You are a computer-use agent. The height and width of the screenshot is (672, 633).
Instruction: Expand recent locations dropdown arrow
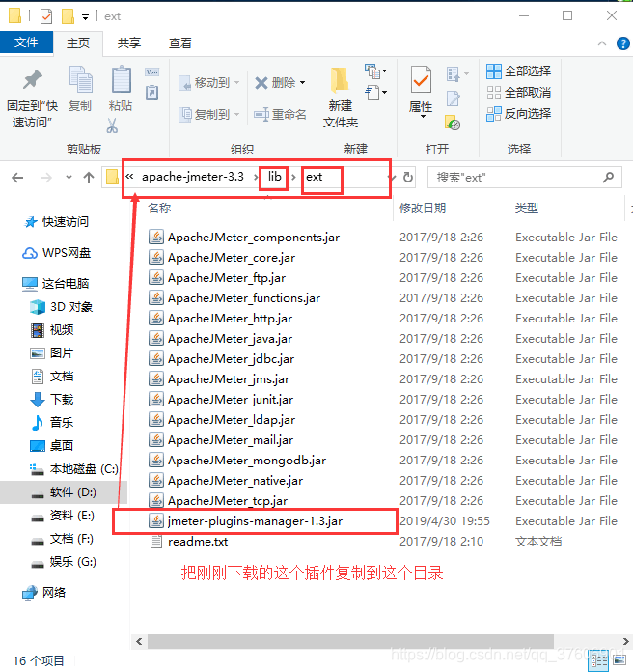click(x=69, y=178)
